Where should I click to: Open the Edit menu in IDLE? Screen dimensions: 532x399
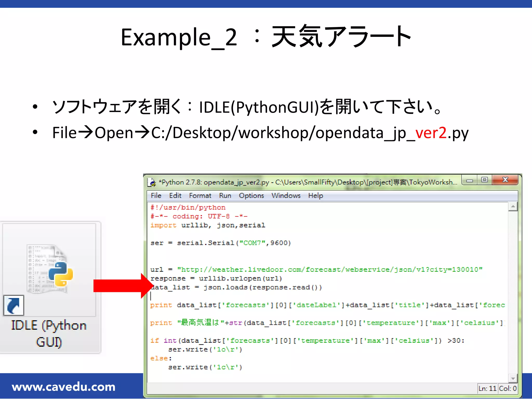tap(175, 196)
